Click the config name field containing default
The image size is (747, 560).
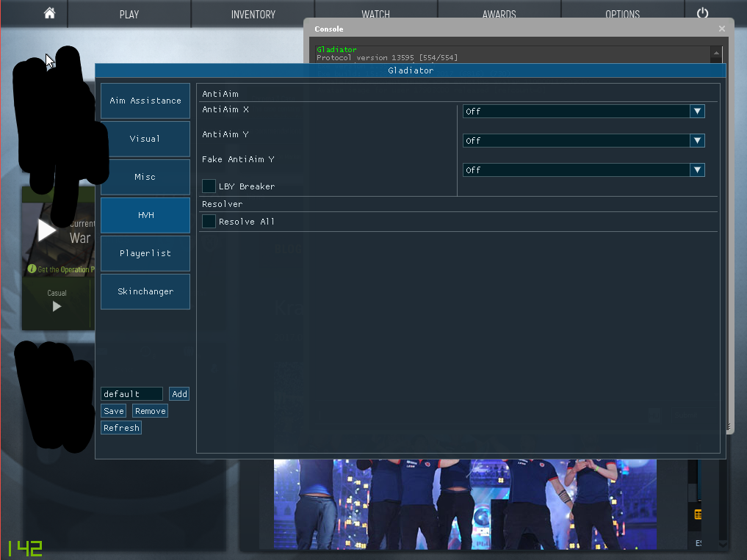click(131, 394)
